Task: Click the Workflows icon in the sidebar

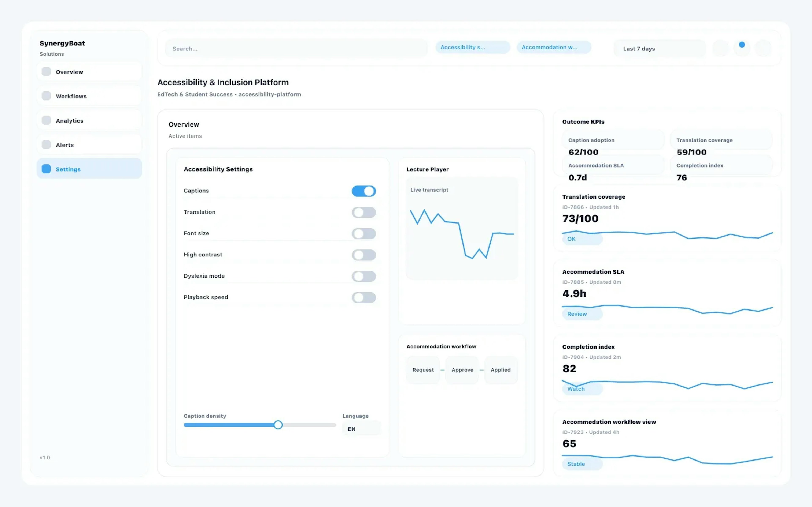Action: (x=46, y=96)
